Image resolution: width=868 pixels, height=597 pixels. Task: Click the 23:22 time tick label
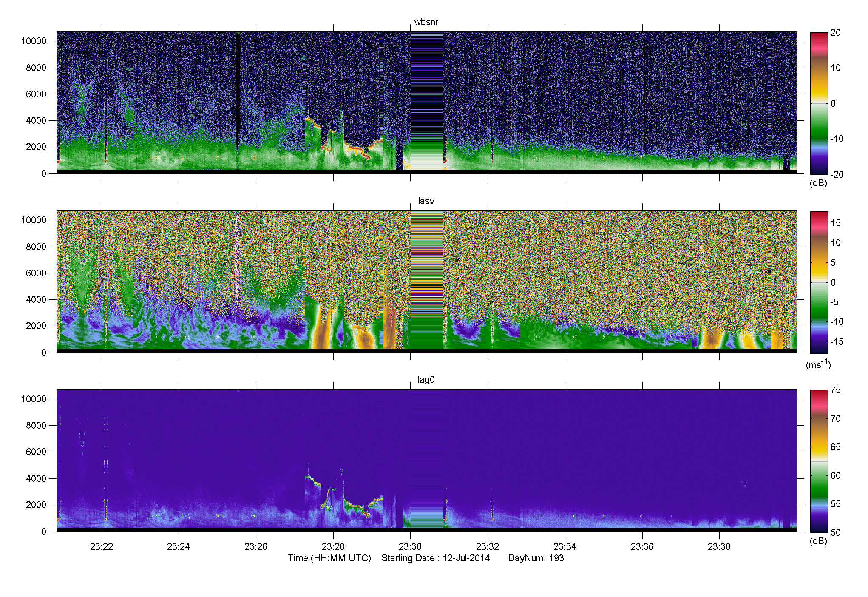point(102,546)
